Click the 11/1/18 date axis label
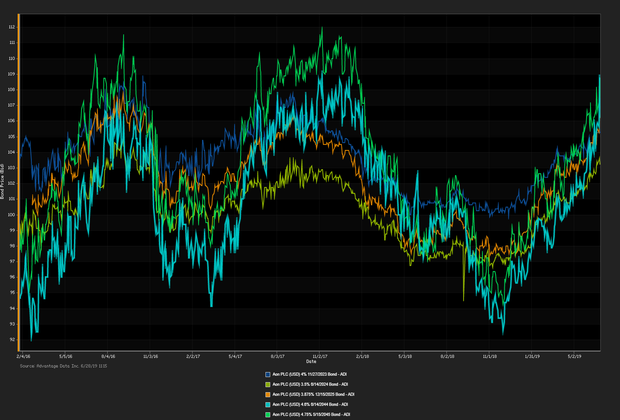This screenshot has height=420, width=620. [490, 356]
